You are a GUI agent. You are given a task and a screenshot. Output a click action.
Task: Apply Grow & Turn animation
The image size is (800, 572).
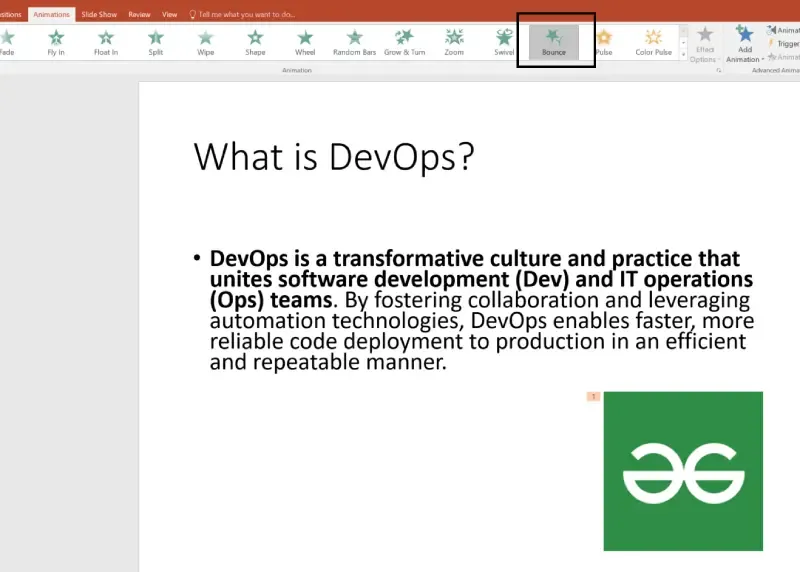click(x=405, y=42)
